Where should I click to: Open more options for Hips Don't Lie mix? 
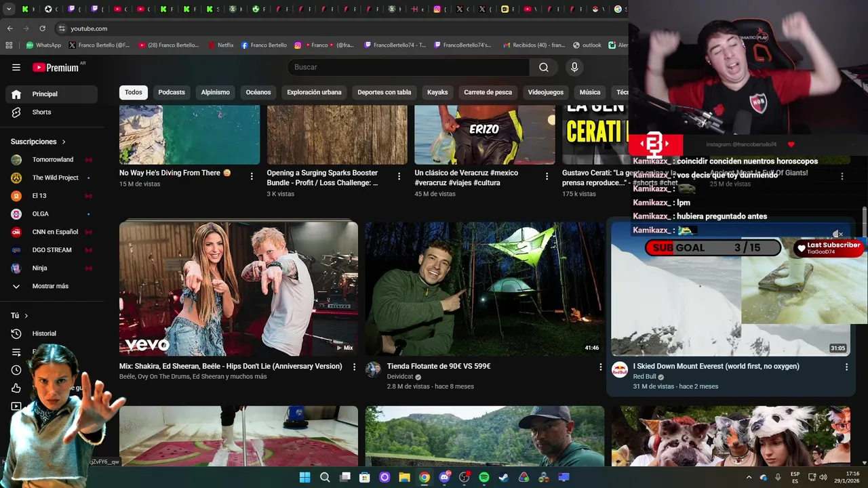point(354,367)
